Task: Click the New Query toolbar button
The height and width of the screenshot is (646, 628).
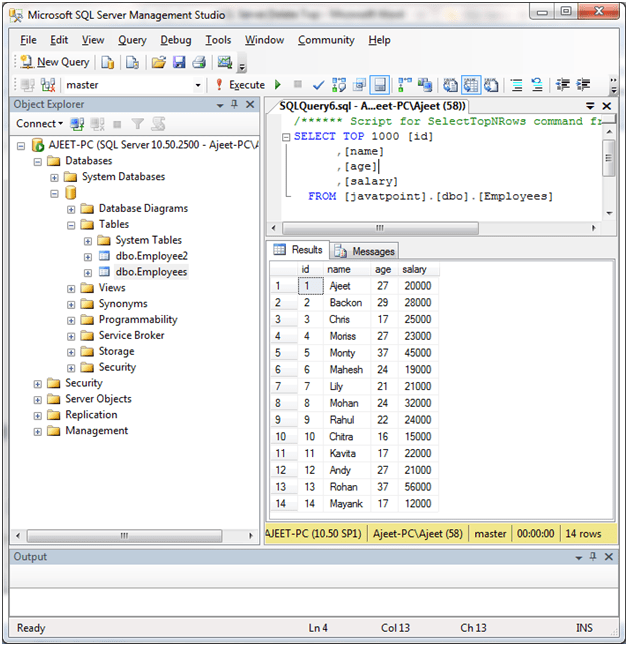Action: (x=55, y=62)
